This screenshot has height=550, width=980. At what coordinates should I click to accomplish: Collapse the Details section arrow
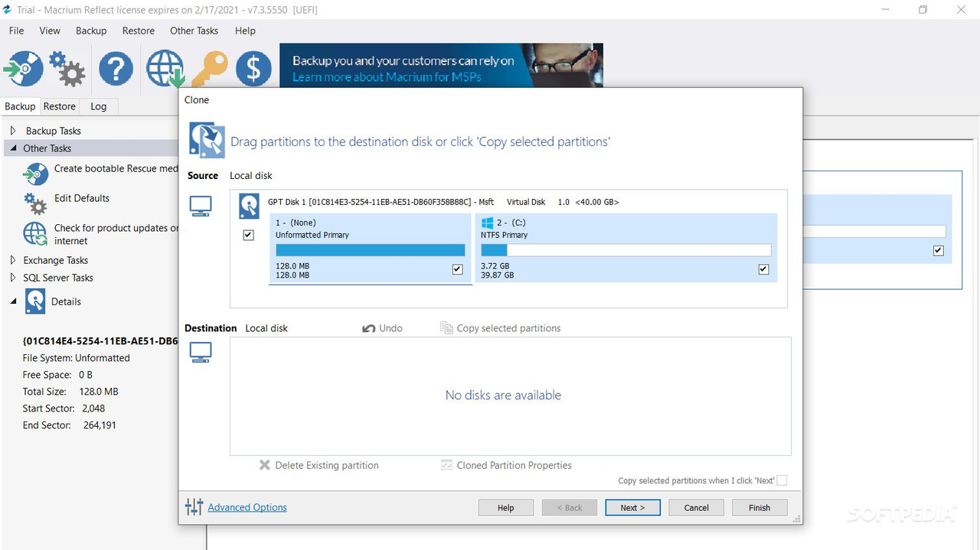tap(14, 301)
